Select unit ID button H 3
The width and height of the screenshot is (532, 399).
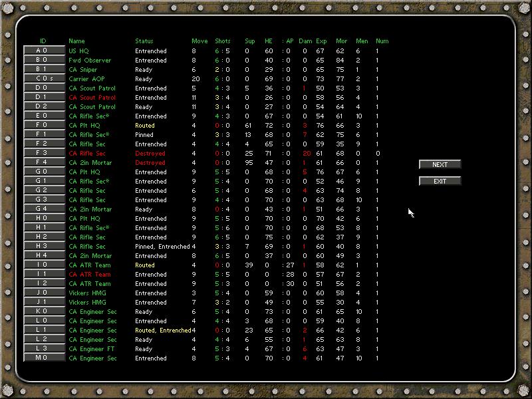(44, 246)
